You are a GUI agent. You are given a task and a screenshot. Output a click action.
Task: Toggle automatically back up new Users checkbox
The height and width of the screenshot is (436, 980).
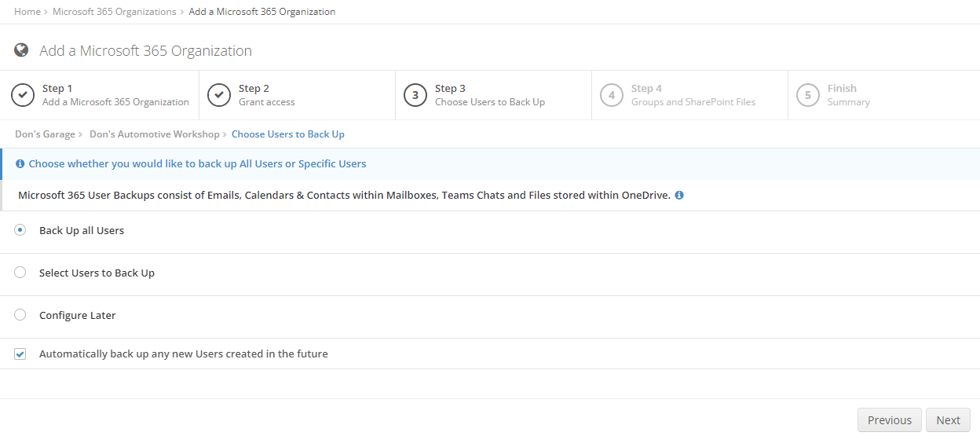[20, 354]
